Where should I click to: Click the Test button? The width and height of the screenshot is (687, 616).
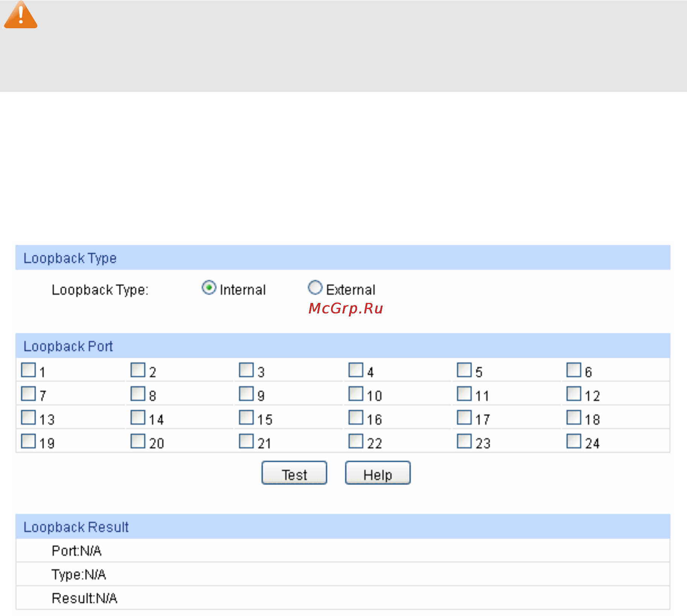(x=294, y=473)
